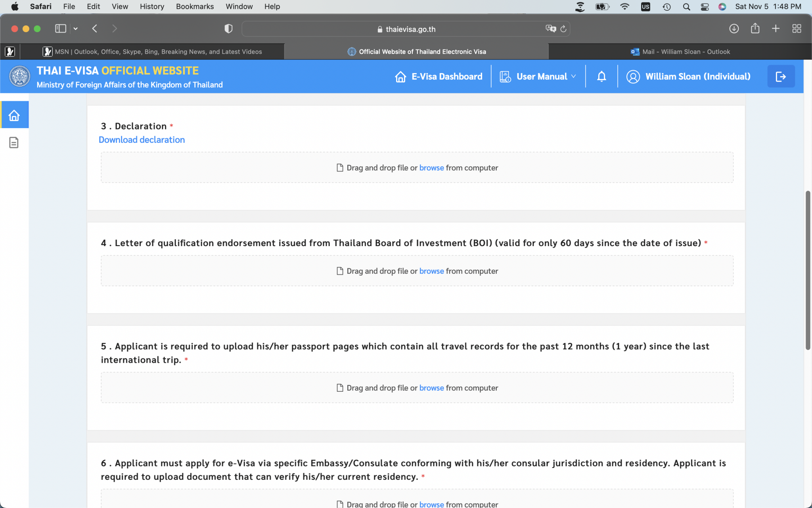Open the notifications bell
The height and width of the screenshot is (508, 812).
tap(601, 76)
